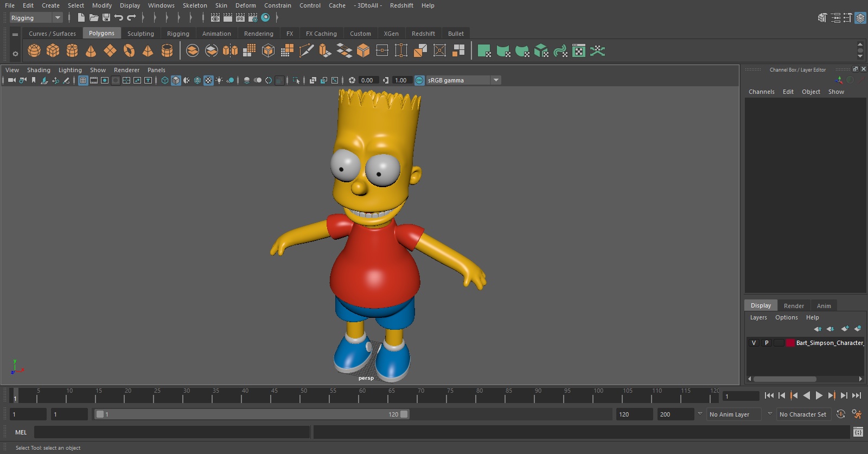
Task: Toggle isolate select in viewport toolbar
Action: click(296, 80)
